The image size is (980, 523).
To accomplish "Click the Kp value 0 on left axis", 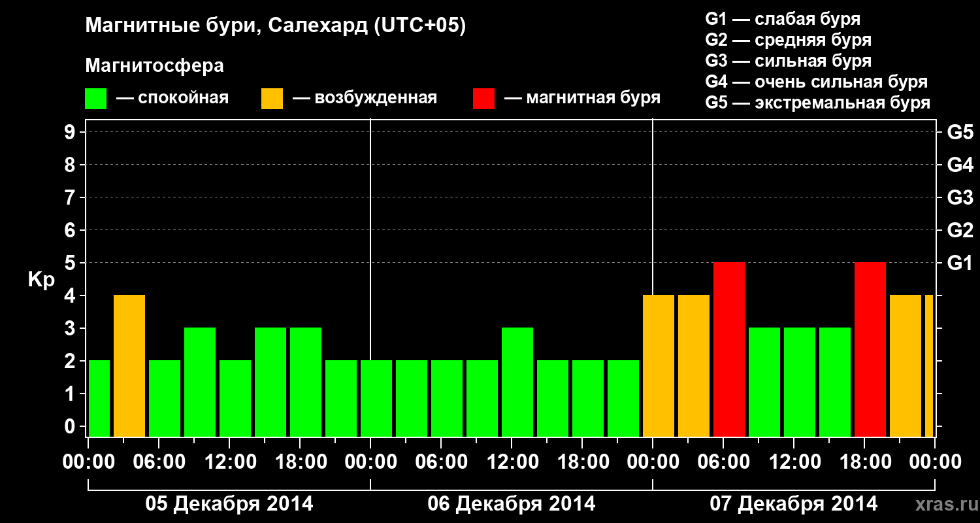I will (71, 426).
